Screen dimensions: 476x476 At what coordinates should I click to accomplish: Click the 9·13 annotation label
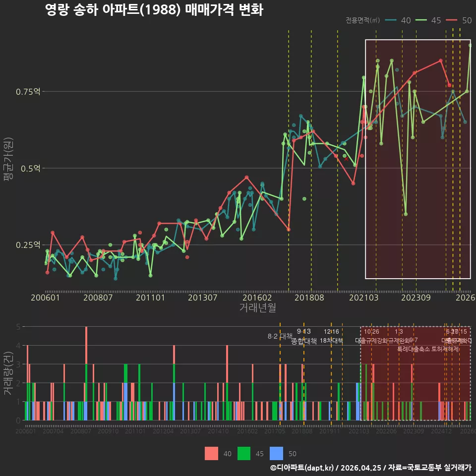304,331
